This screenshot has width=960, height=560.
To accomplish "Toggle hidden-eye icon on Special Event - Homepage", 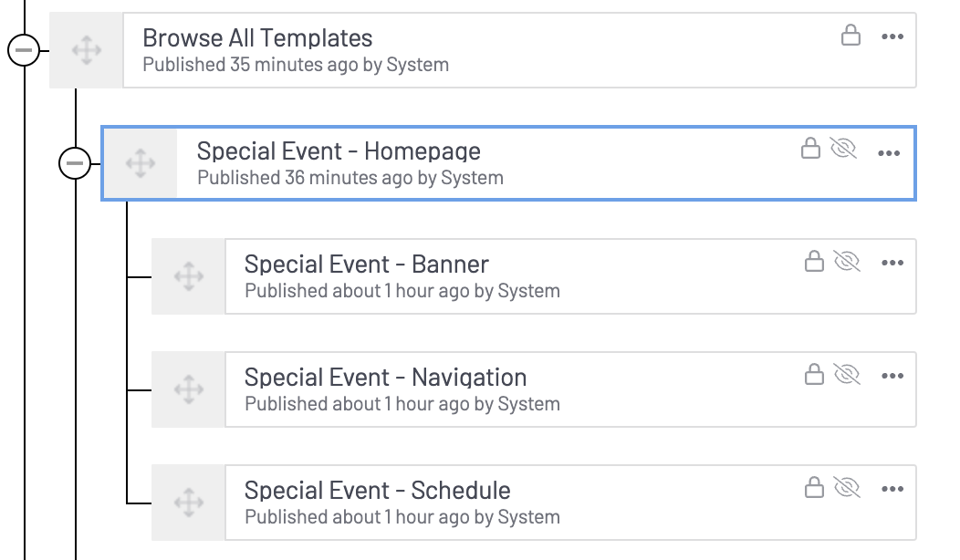I will pyautogui.click(x=843, y=149).
